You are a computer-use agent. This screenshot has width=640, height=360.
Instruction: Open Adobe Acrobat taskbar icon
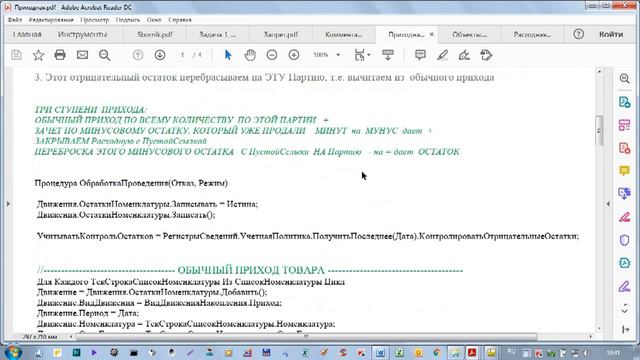tap(472, 353)
